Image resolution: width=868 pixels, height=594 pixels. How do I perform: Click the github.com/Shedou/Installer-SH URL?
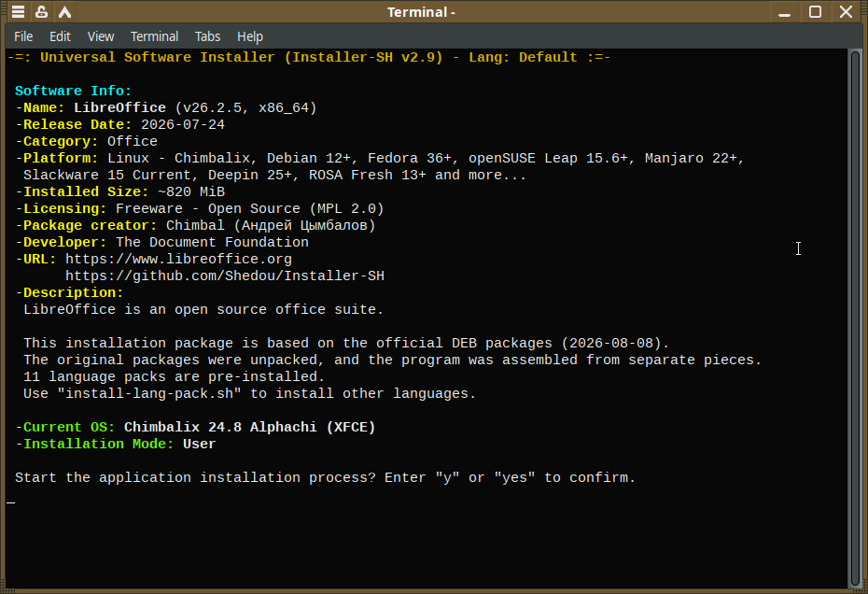point(225,276)
